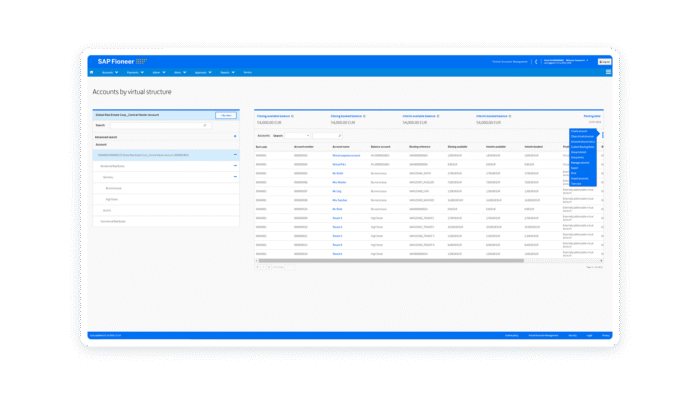The height and width of the screenshot is (394, 700).
Task: Open the Accounts menu in navigation bar
Action: tap(110, 72)
